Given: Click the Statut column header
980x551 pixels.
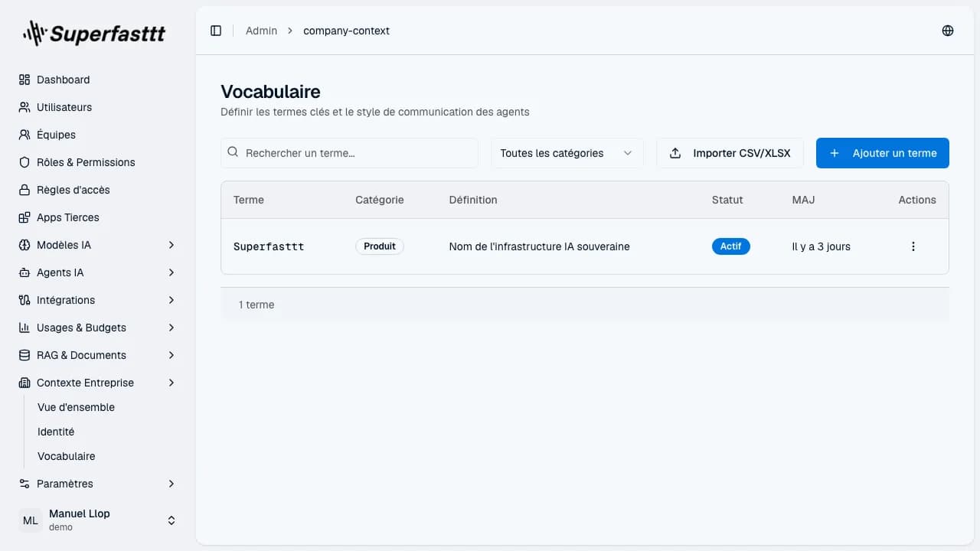Looking at the screenshot, I should pyautogui.click(x=727, y=200).
